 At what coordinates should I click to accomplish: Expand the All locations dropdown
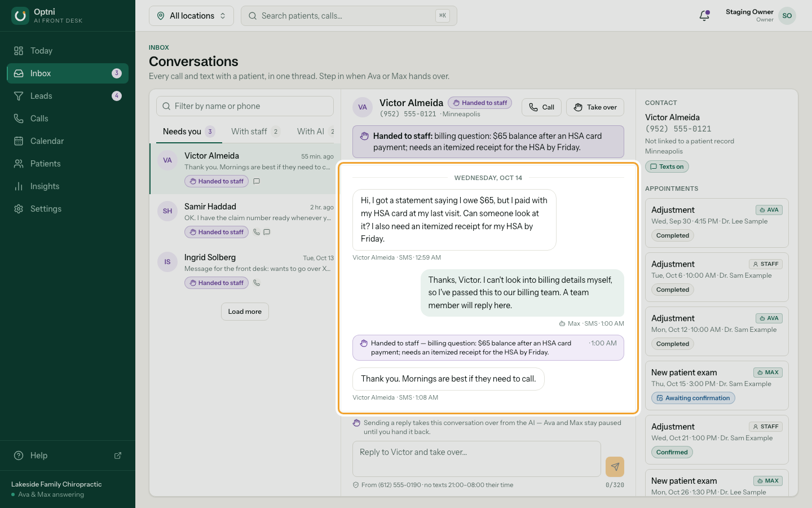coord(191,16)
